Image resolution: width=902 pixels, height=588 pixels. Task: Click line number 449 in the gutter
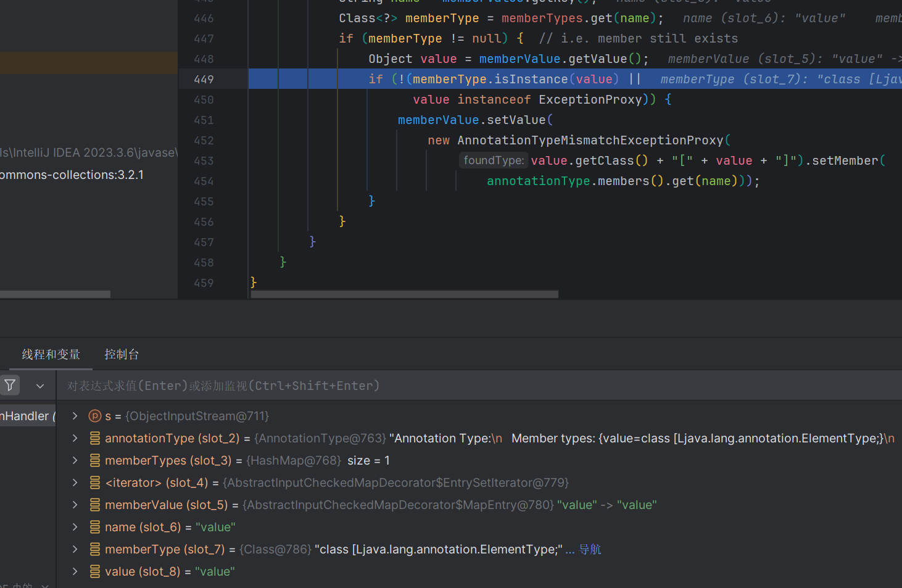pyautogui.click(x=204, y=80)
